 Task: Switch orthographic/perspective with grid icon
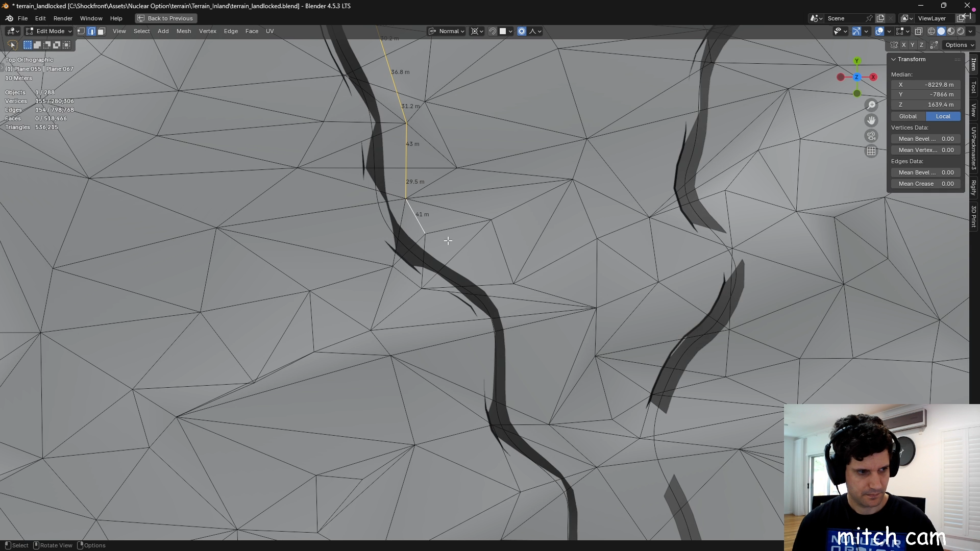[x=871, y=151]
